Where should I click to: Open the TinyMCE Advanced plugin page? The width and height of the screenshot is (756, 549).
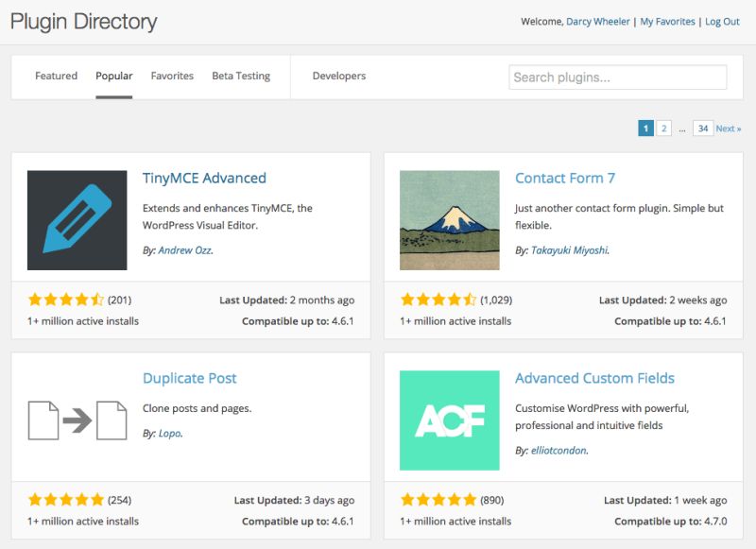coord(206,178)
